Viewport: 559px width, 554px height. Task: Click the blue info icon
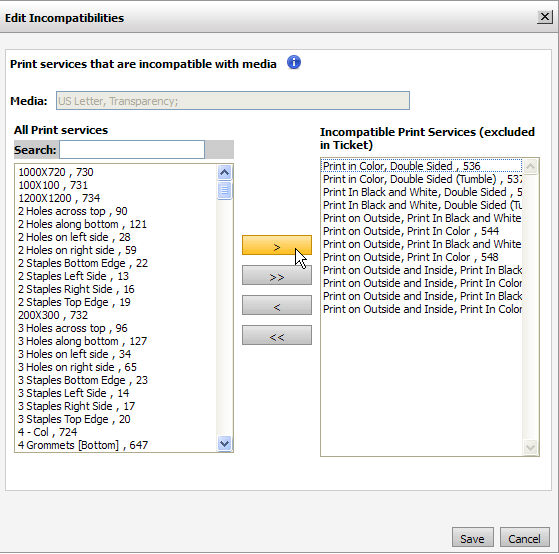click(x=294, y=63)
